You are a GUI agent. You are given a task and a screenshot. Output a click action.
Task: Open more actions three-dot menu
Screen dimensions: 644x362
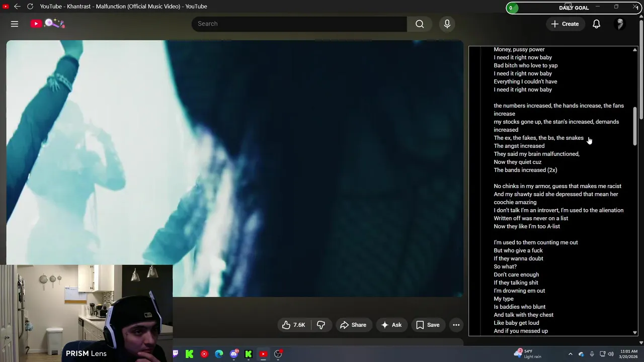coord(456,325)
